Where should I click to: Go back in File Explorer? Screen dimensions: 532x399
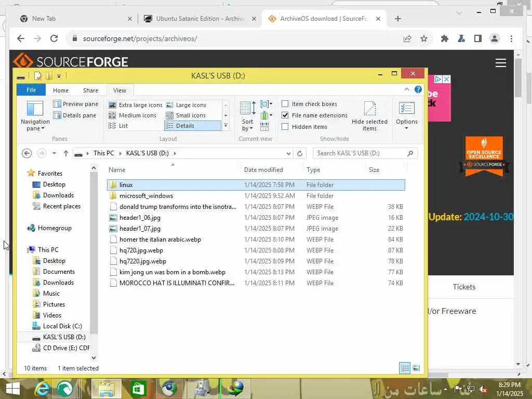click(27, 153)
